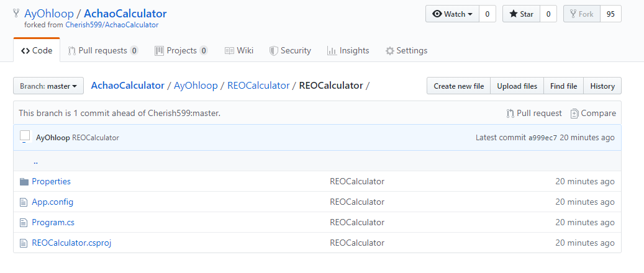
Task: Open commit message in Properties row
Action: tap(357, 181)
